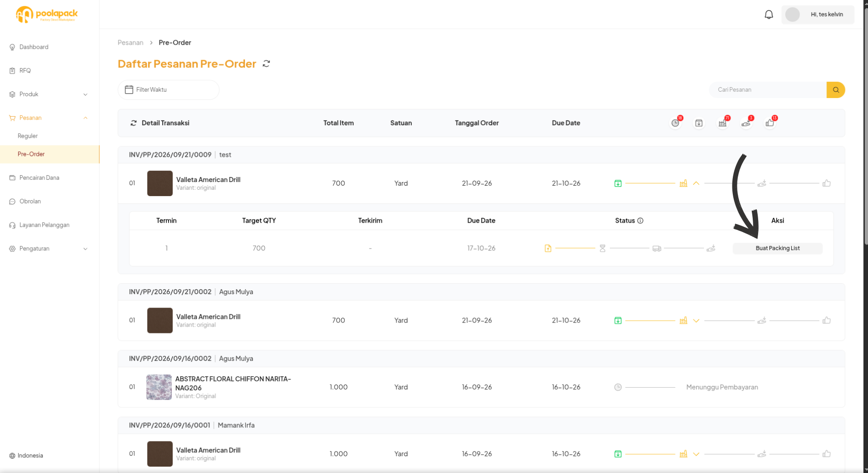868x473 pixels.
Task: Filter by waiting-payment clock icon in header
Action: 675,123
